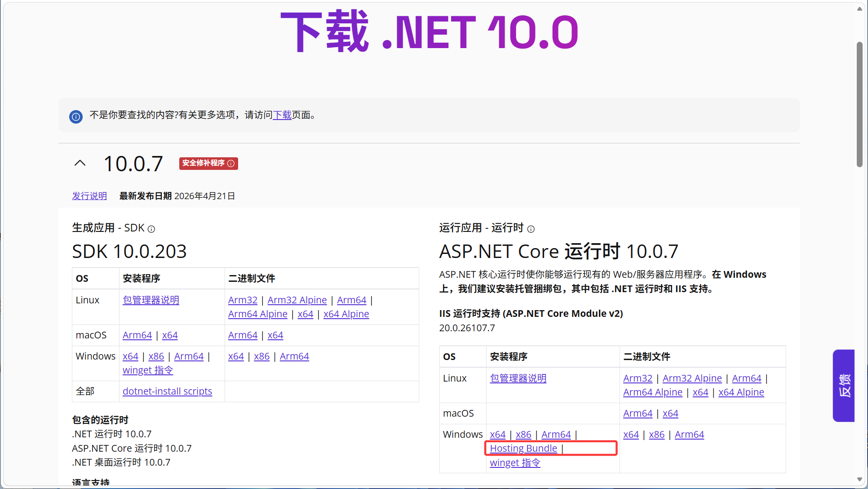Viewport: 868px width, 489px height.
Task: Download ASP.NET runtime Windows x86 installer
Action: coord(523,434)
